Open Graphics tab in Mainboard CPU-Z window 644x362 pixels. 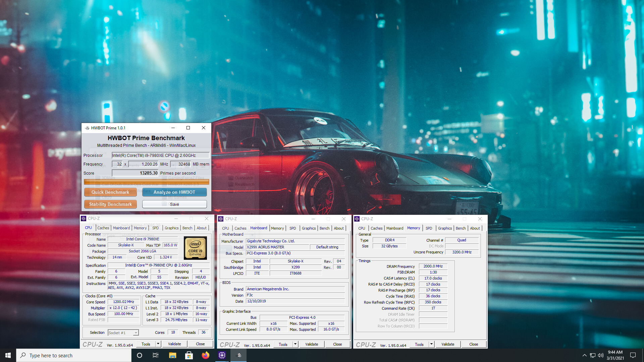click(309, 228)
